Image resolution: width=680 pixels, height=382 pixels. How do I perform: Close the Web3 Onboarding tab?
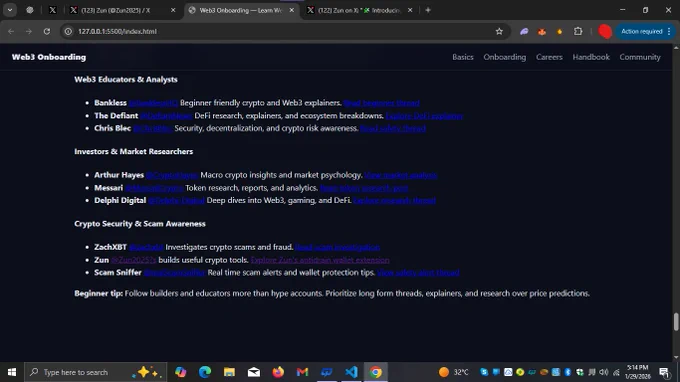pos(291,10)
